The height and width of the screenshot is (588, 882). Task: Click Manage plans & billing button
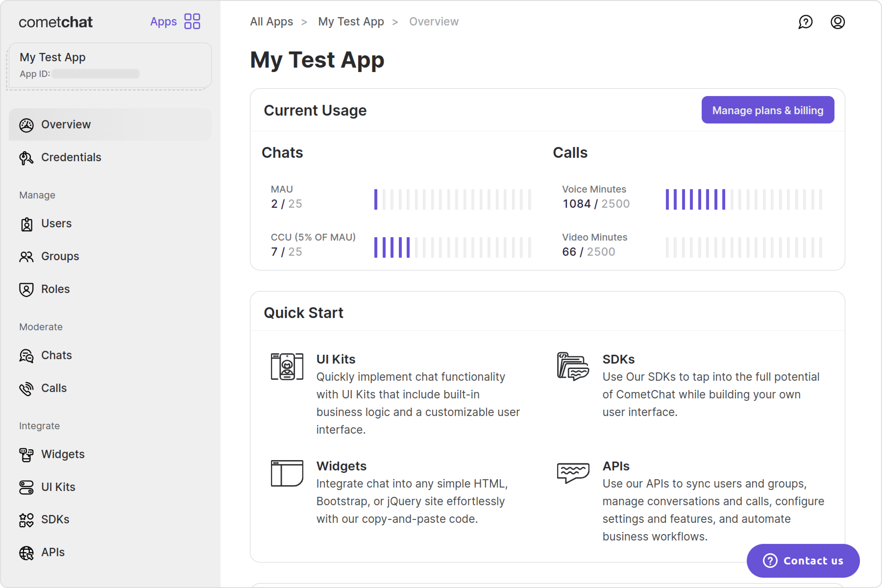[x=768, y=110]
